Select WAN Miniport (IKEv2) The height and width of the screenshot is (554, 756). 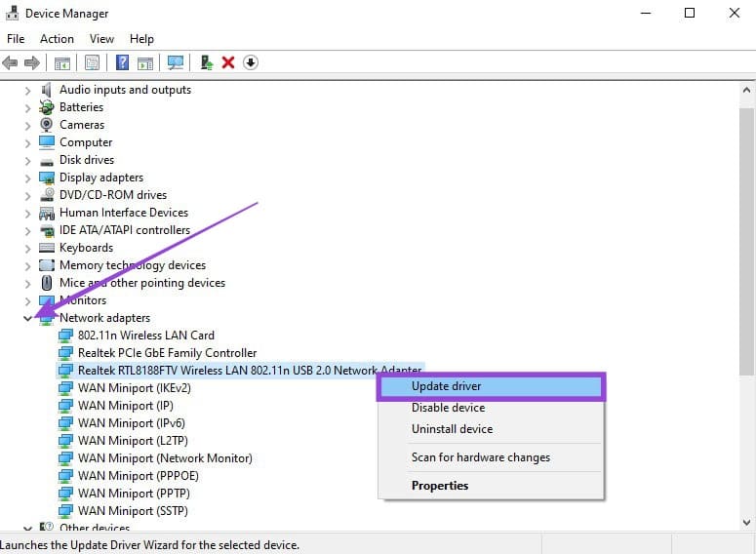point(135,387)
